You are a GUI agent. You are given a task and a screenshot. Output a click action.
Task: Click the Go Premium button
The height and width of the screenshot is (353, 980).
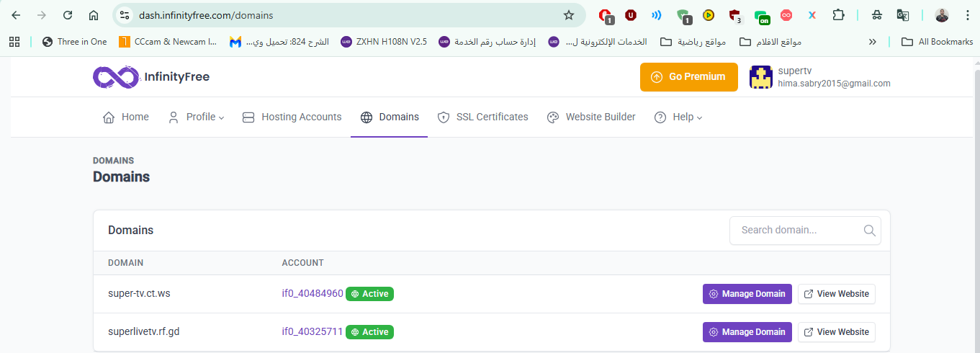[x=688, y=77]
